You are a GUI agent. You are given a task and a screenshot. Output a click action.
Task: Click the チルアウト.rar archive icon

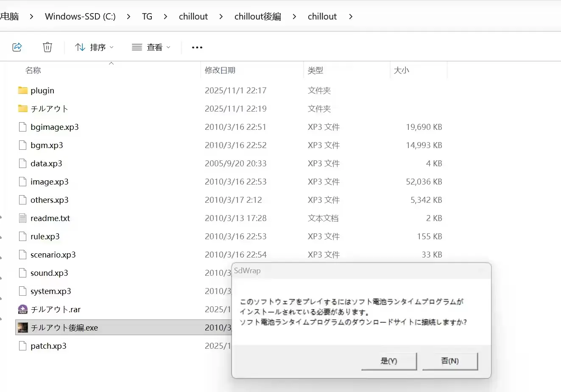23,309
